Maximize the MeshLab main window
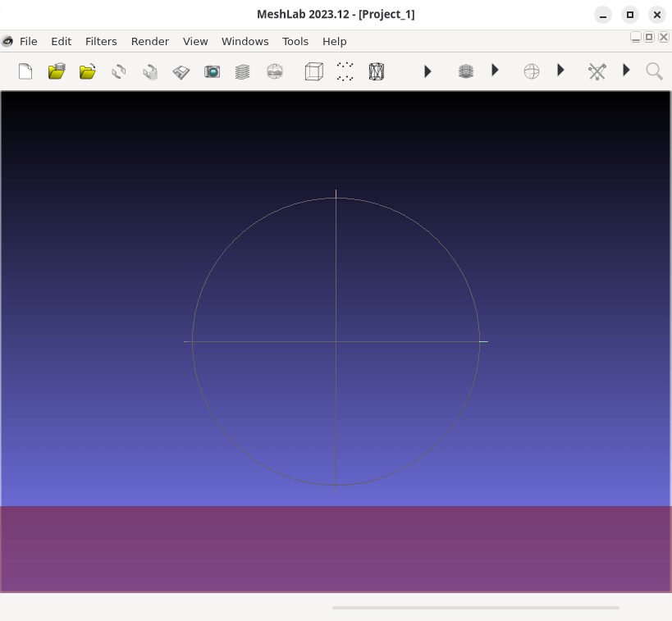The width and height of the screenshot is (672, 621). click(x=630, y=15)
